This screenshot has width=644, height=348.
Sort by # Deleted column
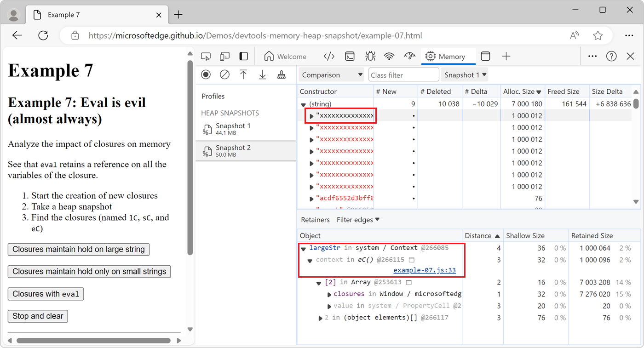coord(440,91)
